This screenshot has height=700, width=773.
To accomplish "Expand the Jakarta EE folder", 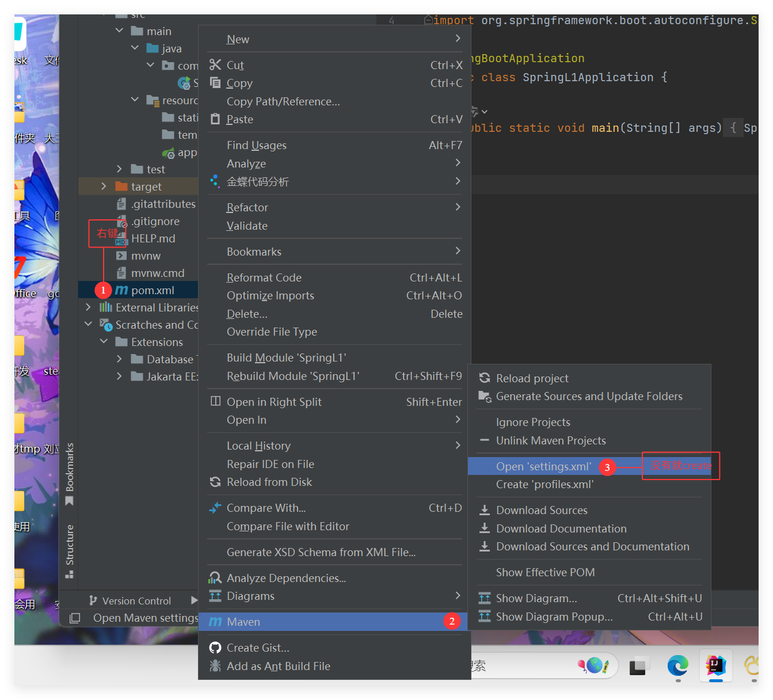I will [x=119, y=376].
